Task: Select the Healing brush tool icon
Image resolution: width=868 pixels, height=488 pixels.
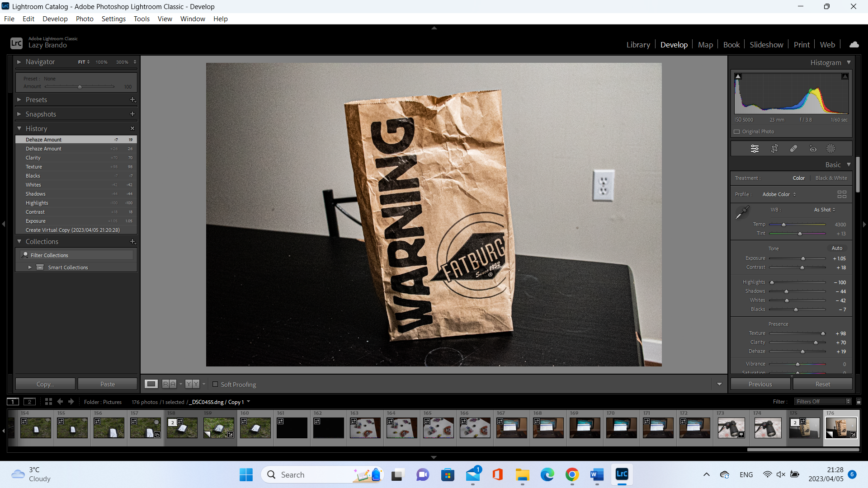Action: click(793, 149)
